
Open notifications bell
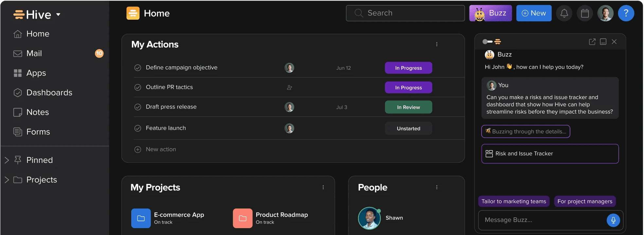coord(564,13)
